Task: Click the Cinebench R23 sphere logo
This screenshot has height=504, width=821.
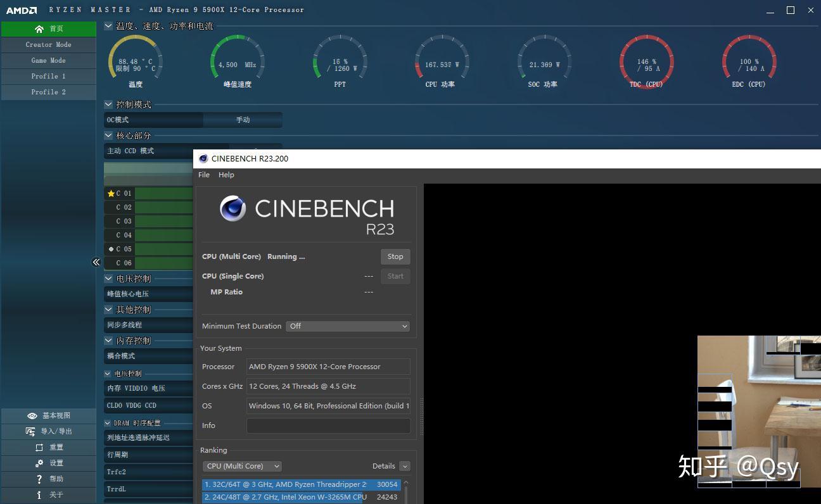Action: click(233, 208)
